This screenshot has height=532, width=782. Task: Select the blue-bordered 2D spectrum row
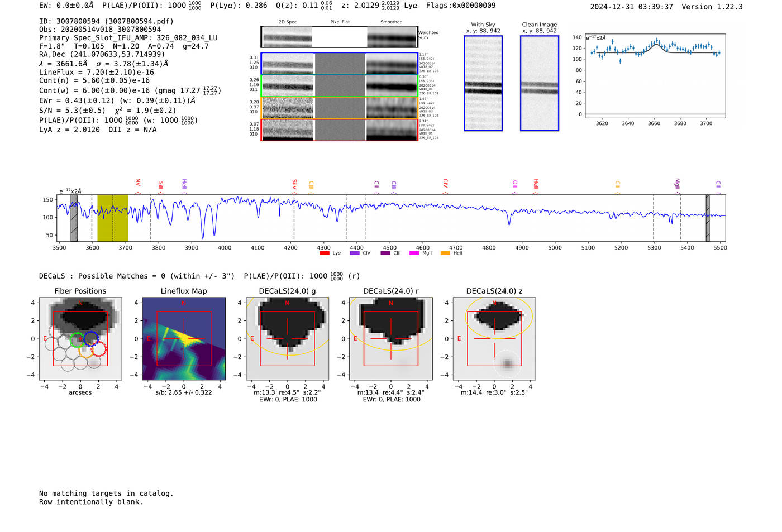339,64
